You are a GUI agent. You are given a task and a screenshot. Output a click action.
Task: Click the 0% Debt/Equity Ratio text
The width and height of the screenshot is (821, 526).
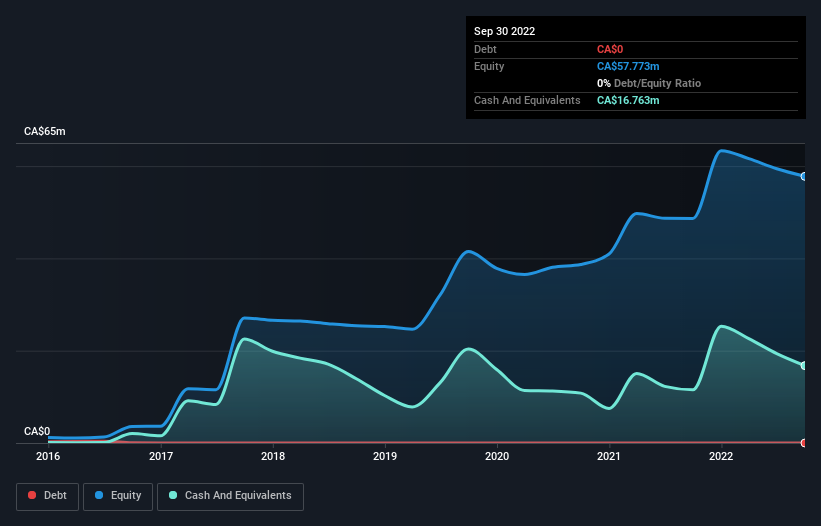point(649,83)
